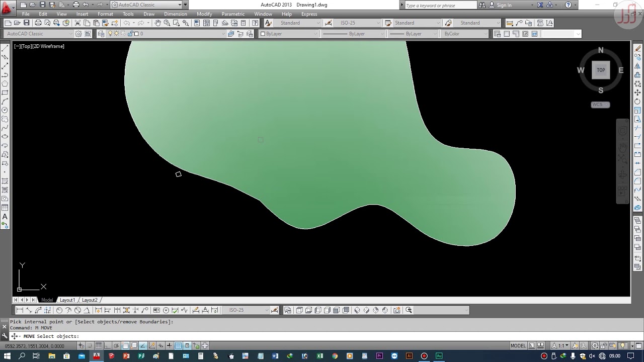Click the coordinates readout in status bar
644x362 pixels.
(x=35, y=346)
